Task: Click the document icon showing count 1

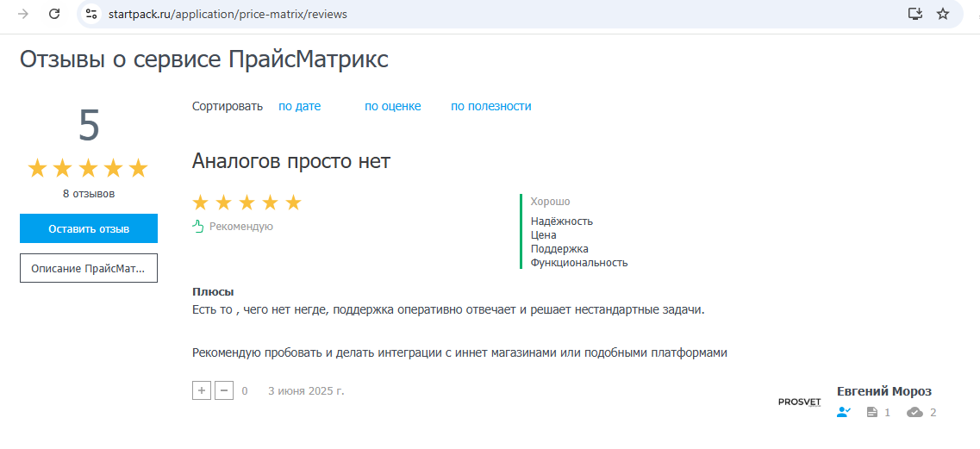Action: (872, 413)
